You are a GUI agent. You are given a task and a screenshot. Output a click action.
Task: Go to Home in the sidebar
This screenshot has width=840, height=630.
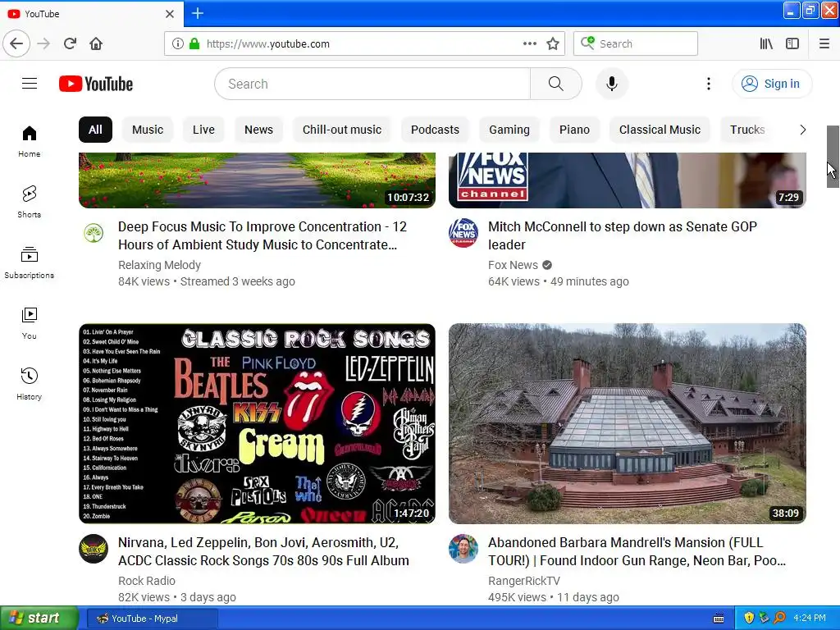point(30,141)
